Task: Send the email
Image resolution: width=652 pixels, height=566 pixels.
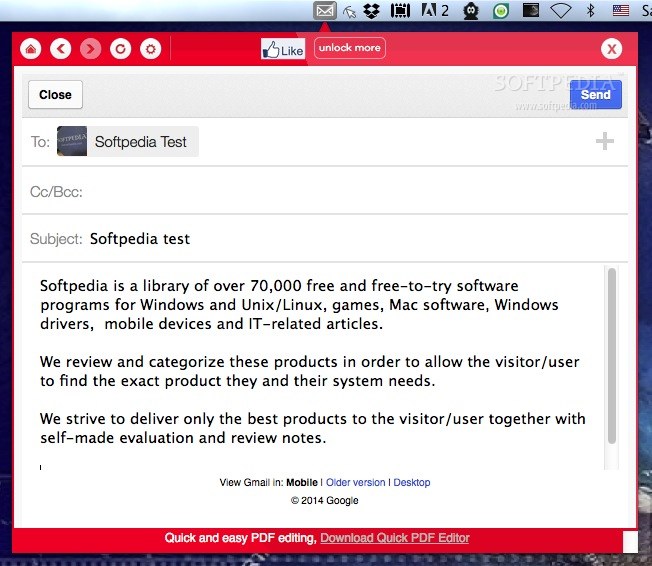Action: coord(595,94)
